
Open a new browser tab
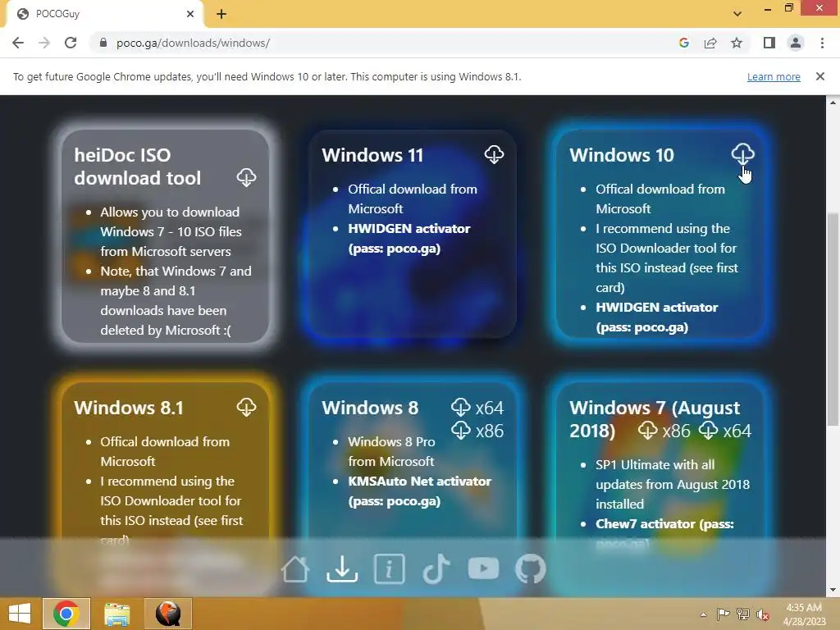tap(221, 15)
